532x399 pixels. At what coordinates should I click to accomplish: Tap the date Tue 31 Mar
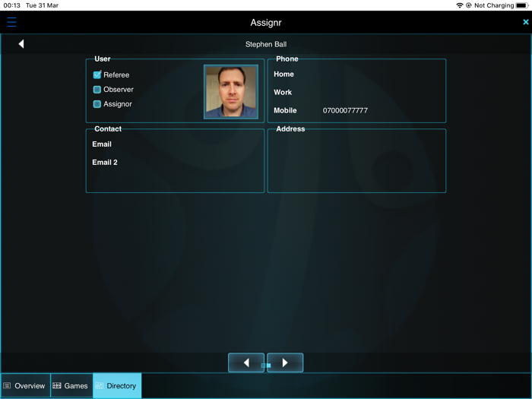tap(42, 5)
